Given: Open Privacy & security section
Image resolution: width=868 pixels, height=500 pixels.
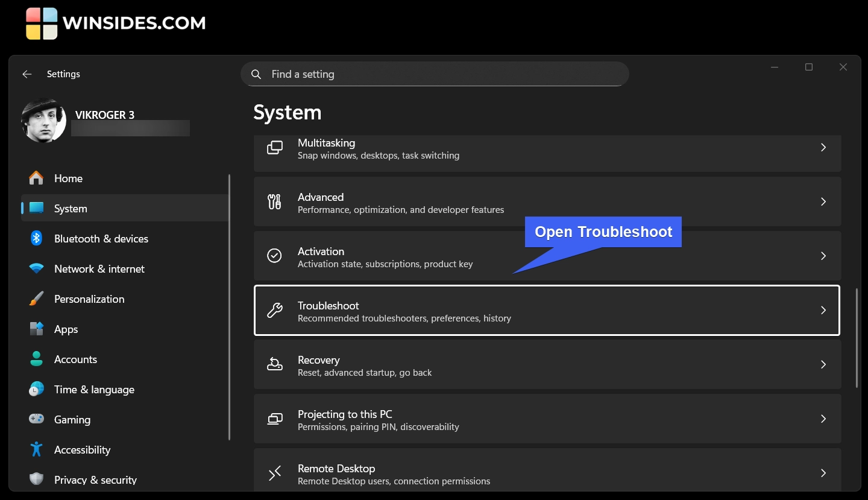Looking at the screenshot, I should pos(95,480).
